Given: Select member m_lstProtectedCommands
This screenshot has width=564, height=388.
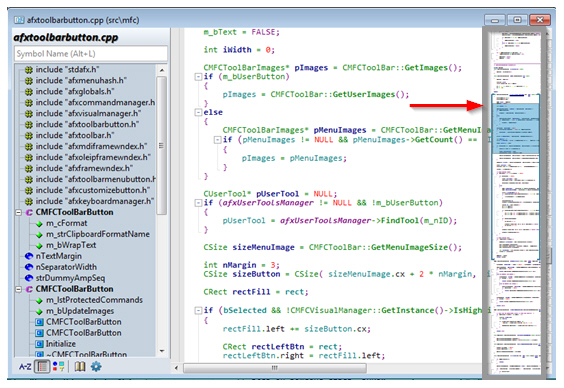Looking at the screenshot, I should coord(94,300).
